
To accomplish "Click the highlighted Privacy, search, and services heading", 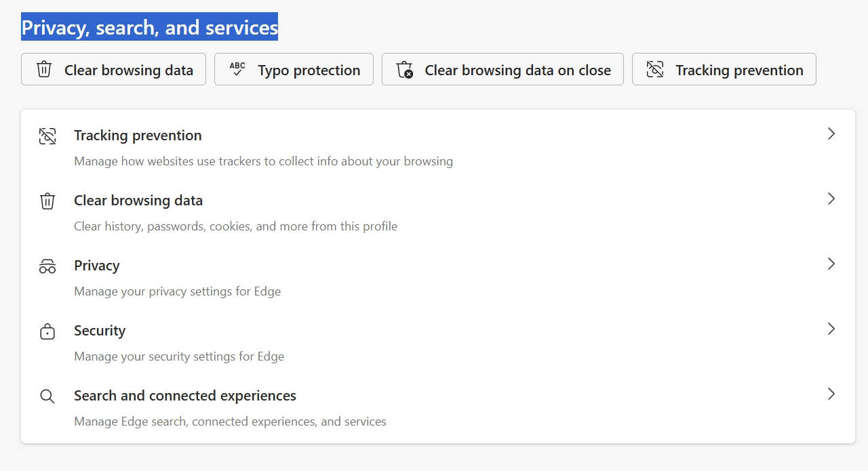I will coord(149,27).
